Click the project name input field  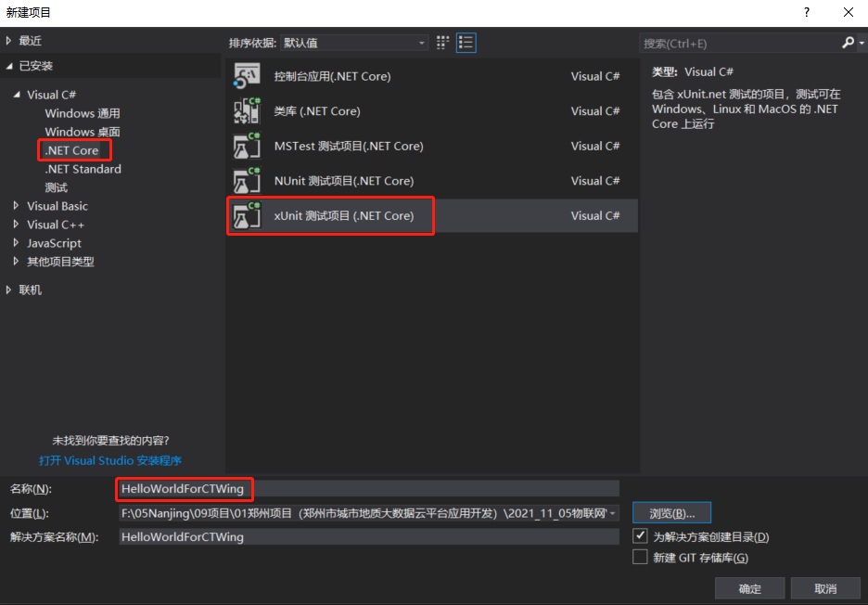369,489
